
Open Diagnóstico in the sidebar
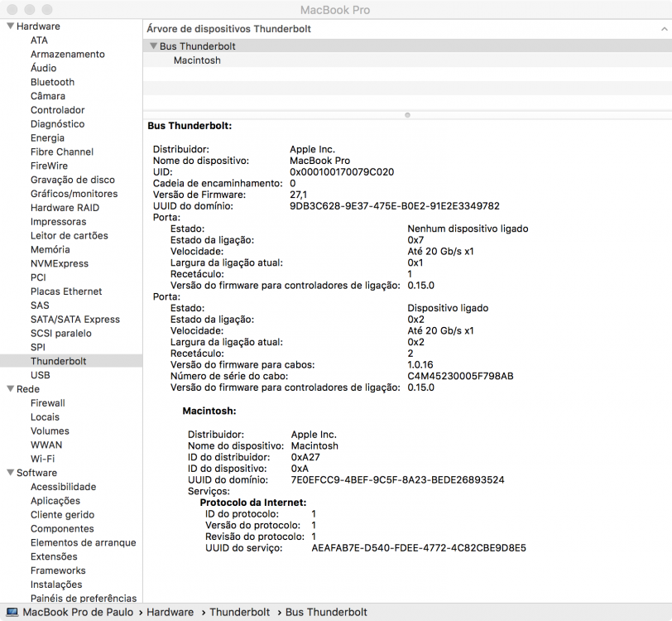click(57, 124)
